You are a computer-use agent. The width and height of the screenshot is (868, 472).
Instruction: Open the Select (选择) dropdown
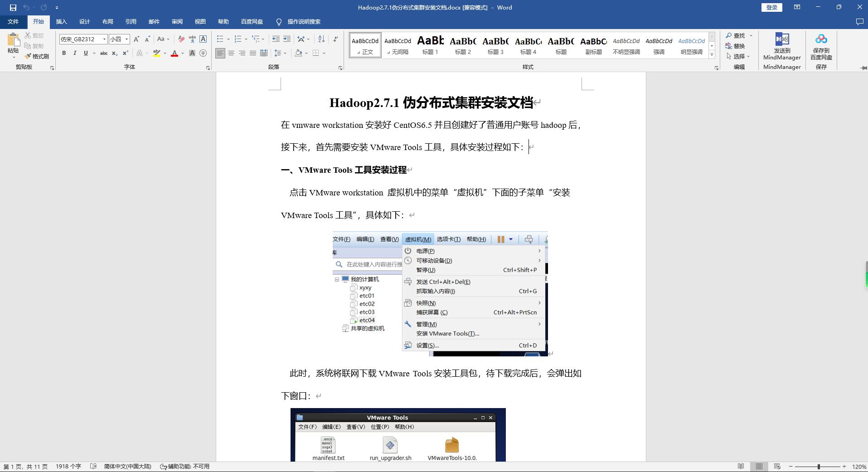(738, 56)
